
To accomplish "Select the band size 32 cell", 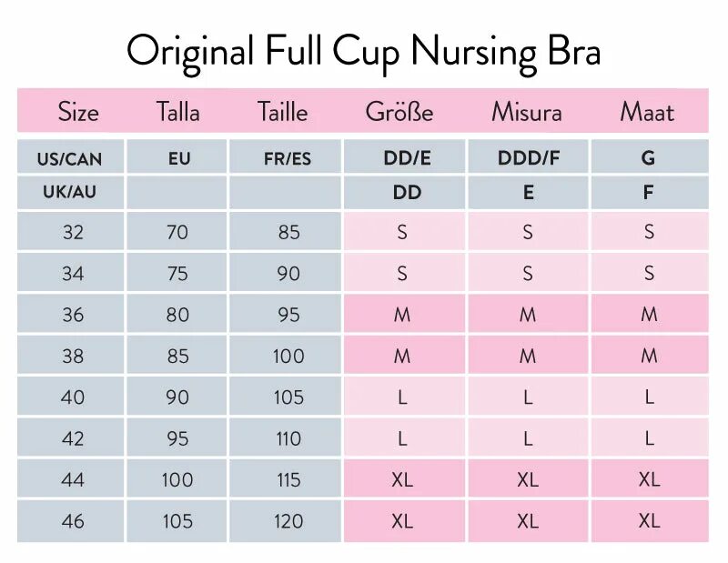I will point(71,231).
